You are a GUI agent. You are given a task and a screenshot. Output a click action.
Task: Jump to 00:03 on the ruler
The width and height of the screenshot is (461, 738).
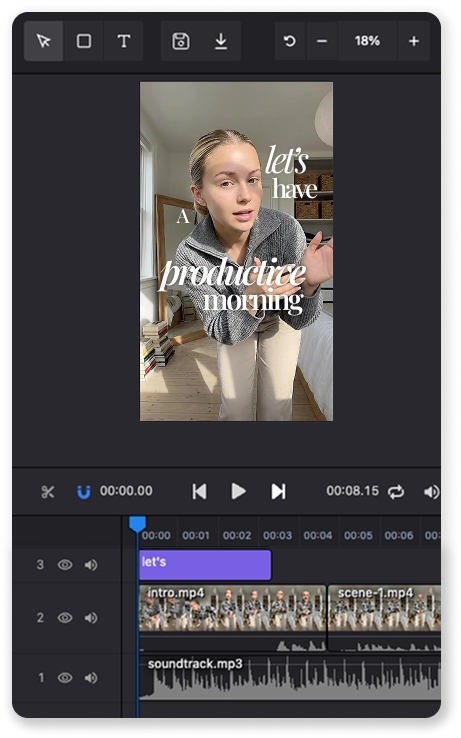[x=277, y=535]
